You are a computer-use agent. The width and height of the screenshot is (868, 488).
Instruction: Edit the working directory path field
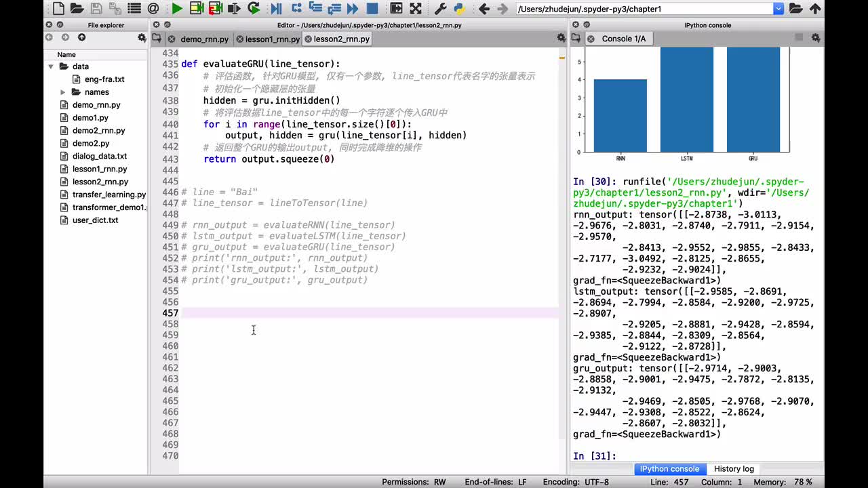point(645,9)
